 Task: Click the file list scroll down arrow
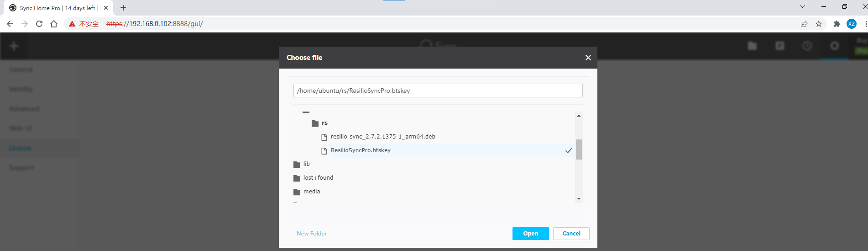pos(579,199)
